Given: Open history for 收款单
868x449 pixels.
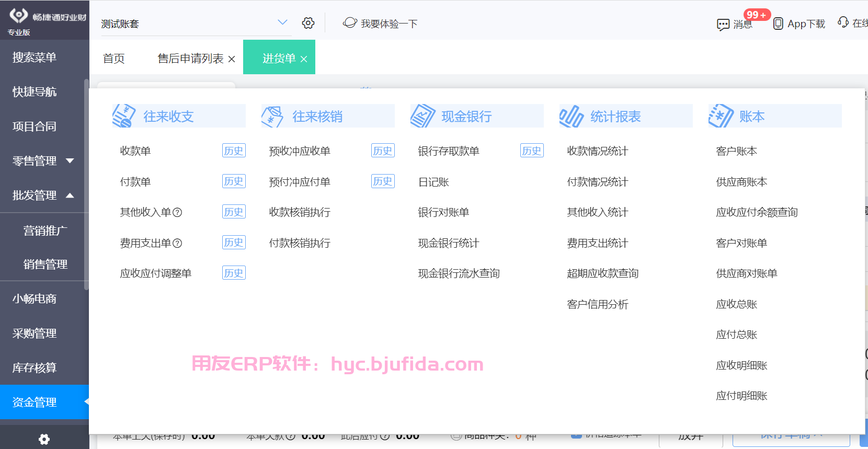Looking at the screenshot, I should pos(234,151).
